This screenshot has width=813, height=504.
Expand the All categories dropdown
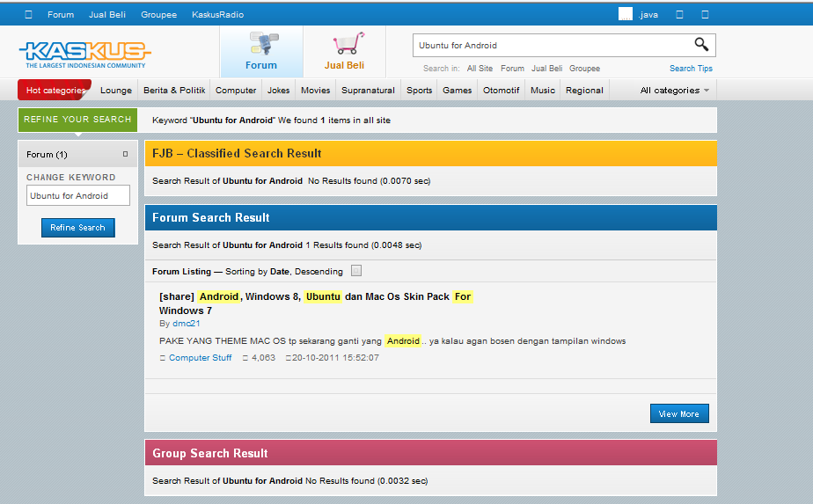pyautogui.click(x=674, y=91)
